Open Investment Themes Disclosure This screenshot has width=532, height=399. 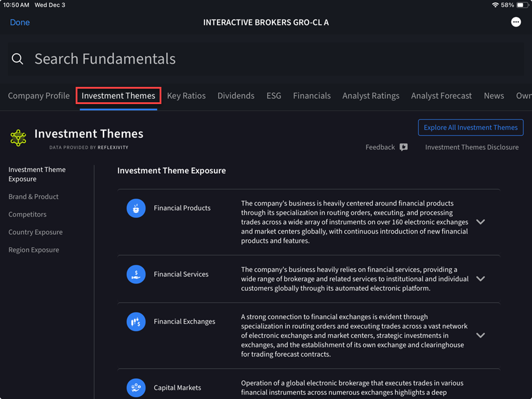tap(471, 147)
